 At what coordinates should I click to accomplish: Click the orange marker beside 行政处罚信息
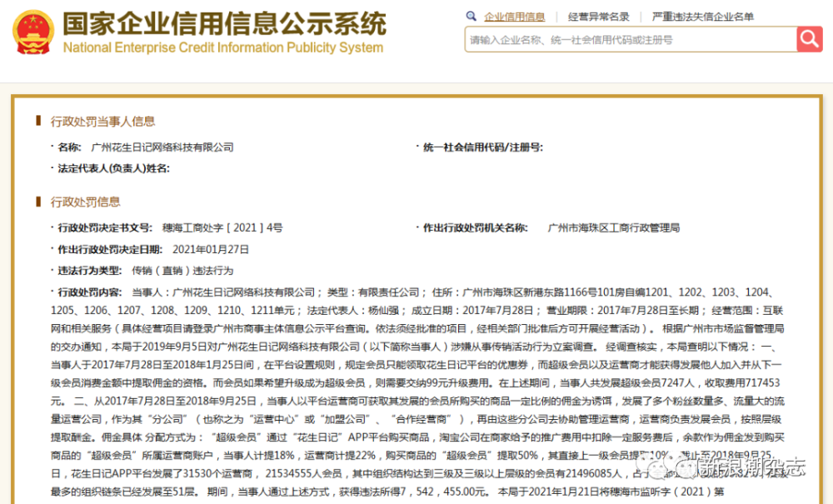(x=38, y=202)
